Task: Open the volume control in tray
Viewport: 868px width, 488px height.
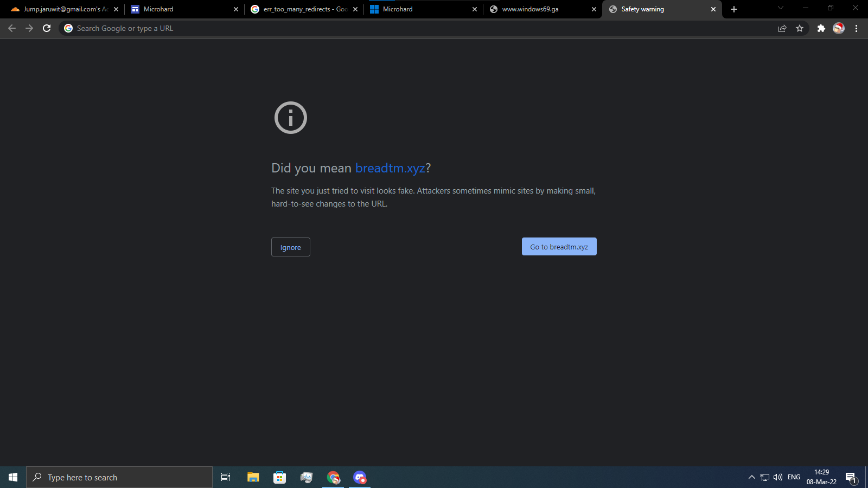Action: coord(778,477)
